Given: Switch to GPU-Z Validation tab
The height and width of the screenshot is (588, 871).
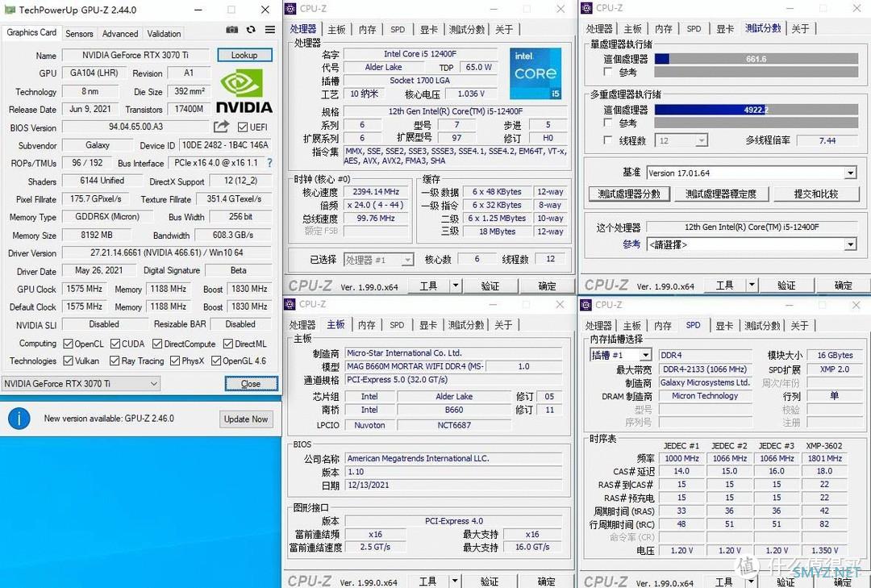Looking at the screenshot, I should point(164,33).
